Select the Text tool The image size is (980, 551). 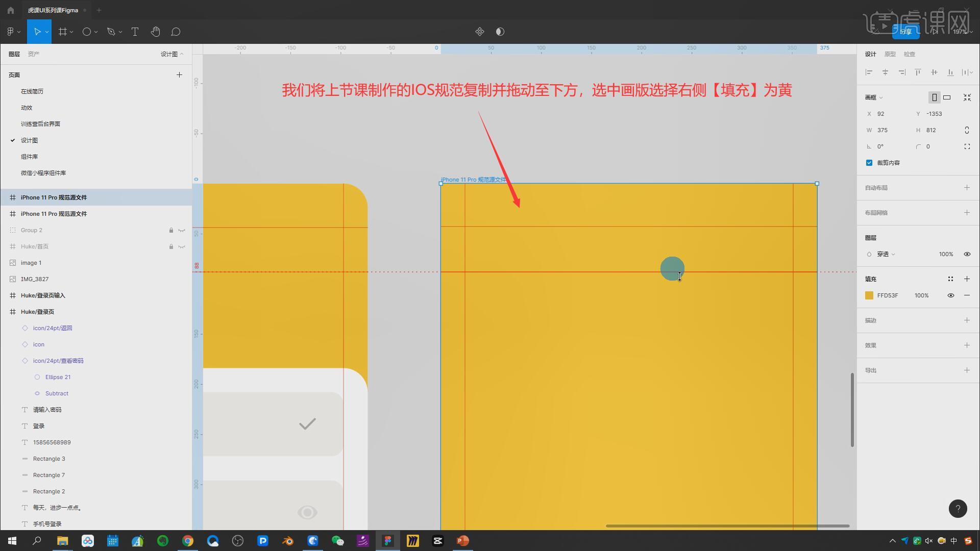135,32
